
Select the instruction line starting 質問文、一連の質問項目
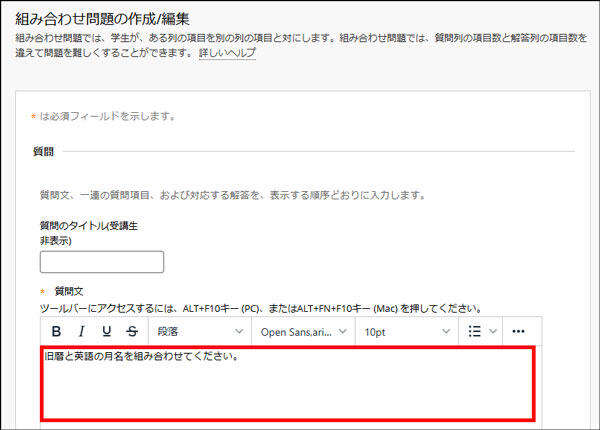[233, 195]
